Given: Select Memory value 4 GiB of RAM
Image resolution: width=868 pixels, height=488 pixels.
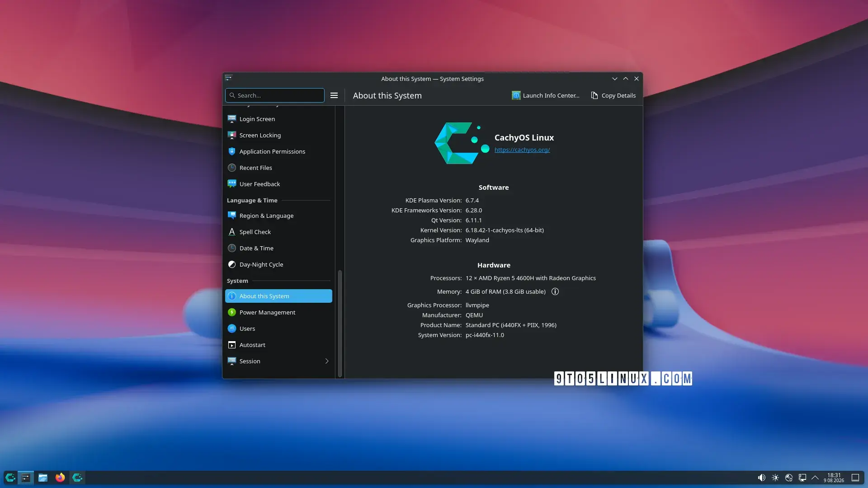Looking at the screenshot, I should pyautogui.click(x=505, y=291).
